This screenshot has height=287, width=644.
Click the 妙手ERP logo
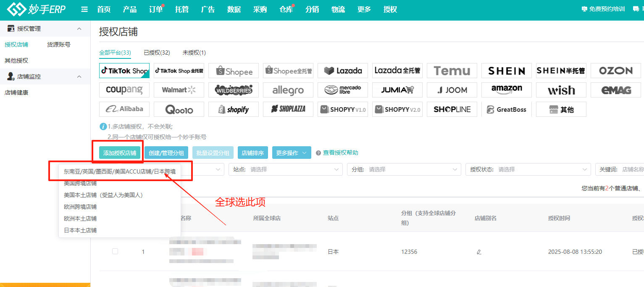[x=36, y=9]
